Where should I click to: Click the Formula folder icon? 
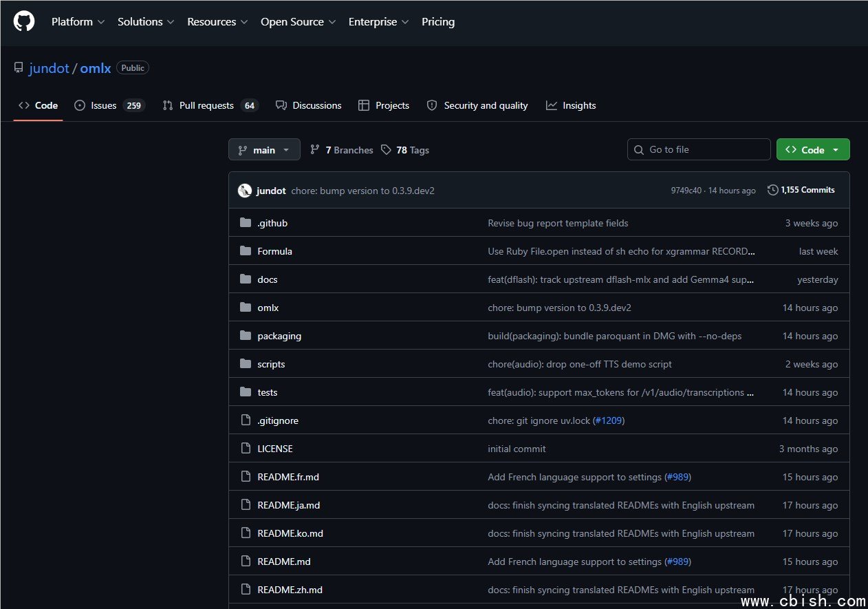point(246,251)
